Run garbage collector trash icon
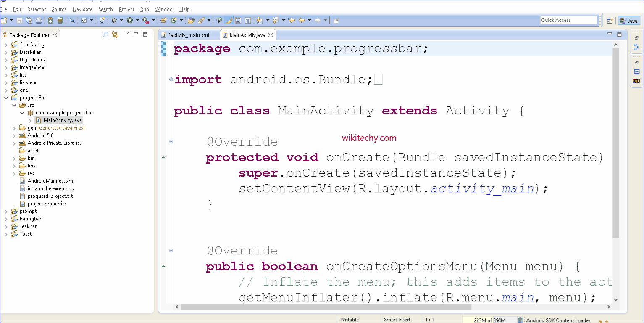 pyautogui.click(x=520, y=320)
